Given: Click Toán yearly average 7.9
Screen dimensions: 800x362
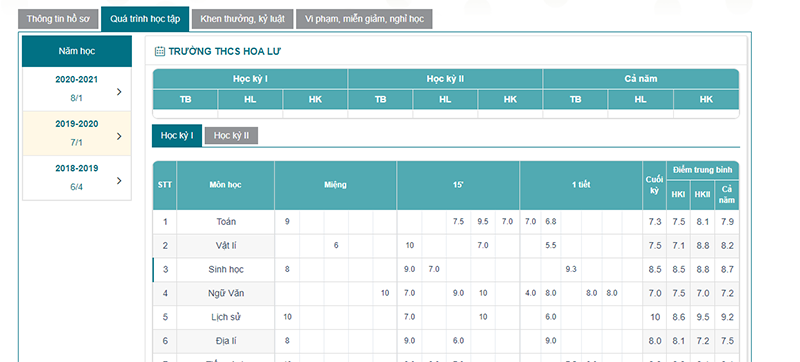Looking at the screenshot, I should click(727, 222).
